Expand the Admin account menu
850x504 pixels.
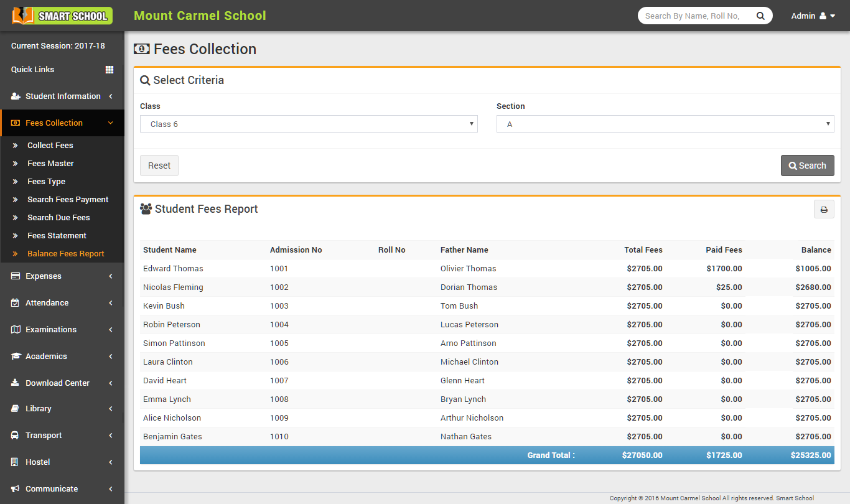[813, 16]
